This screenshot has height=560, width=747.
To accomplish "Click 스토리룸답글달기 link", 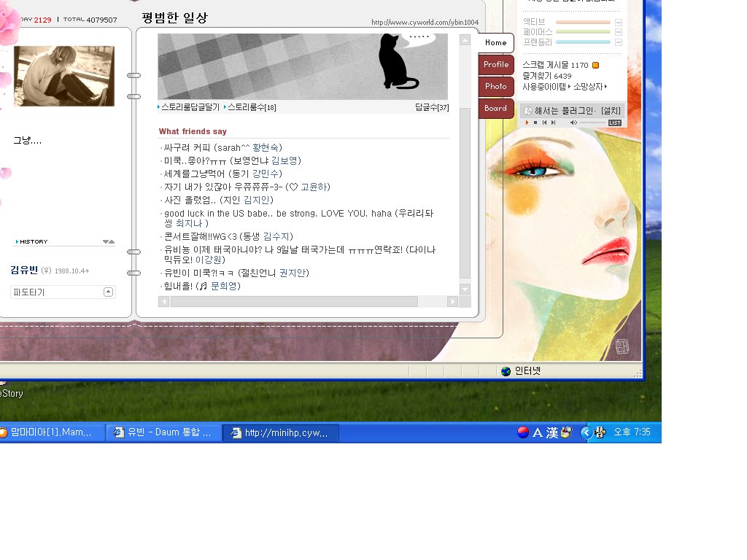I will click(x=188, y=107).
